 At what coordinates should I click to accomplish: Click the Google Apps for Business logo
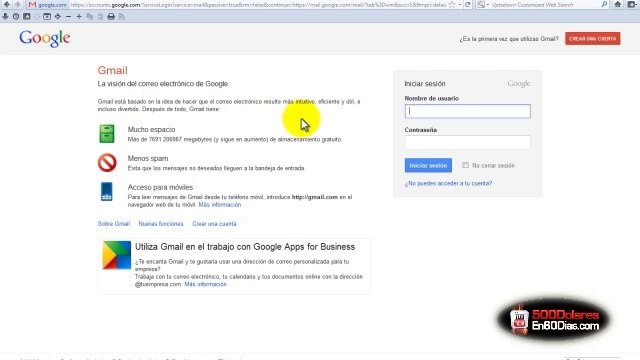[117, 255]
